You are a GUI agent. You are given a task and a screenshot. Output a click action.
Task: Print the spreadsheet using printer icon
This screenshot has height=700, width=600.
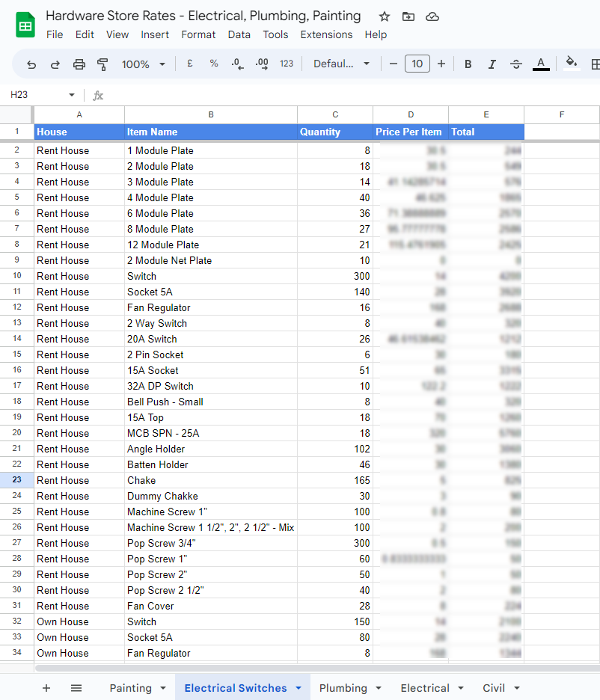click(79, 64)
